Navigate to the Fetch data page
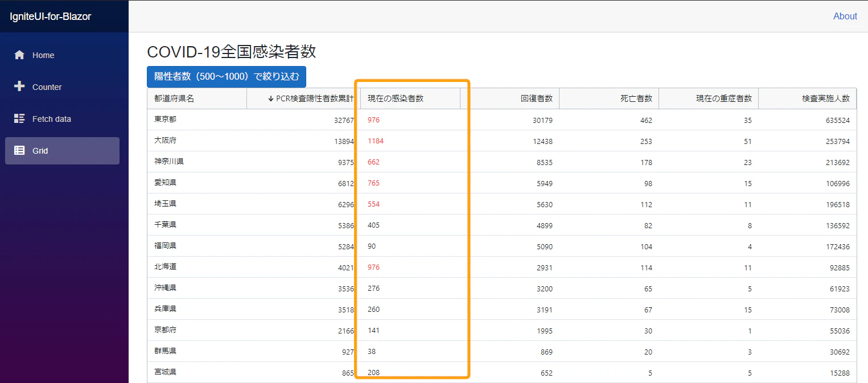 coord(52,118)
